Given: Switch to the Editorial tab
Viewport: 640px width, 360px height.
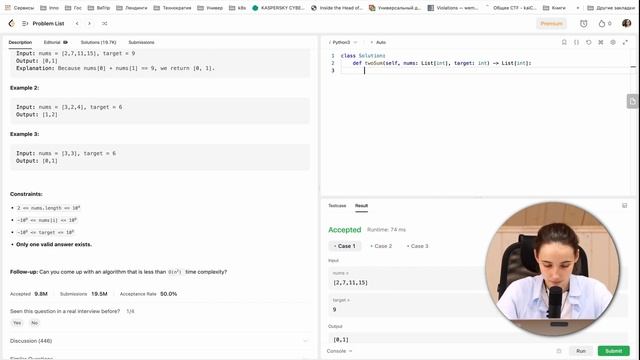Looking at the screenshot, I should (56, 42).
